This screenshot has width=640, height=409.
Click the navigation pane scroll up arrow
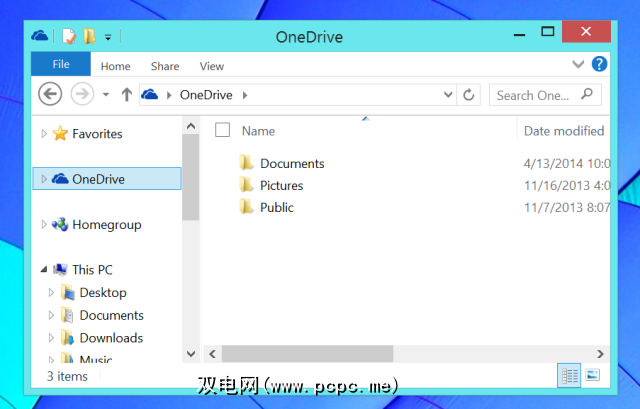point(191,126)
